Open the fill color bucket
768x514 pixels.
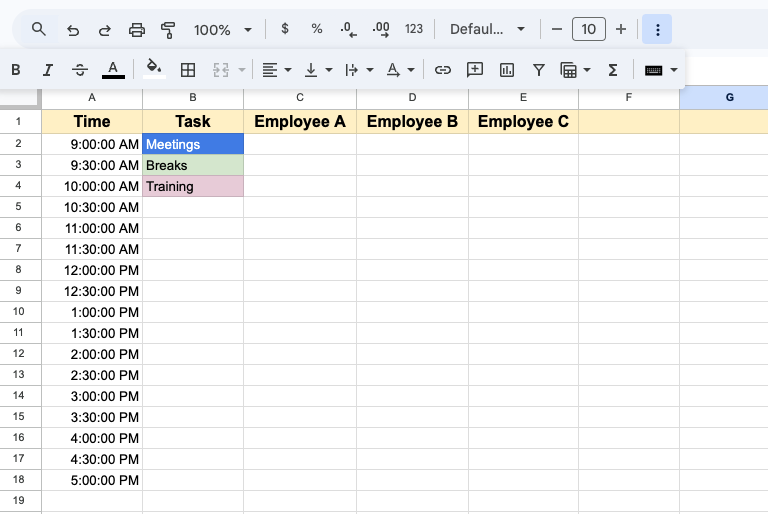pyautogui.click(x=154, y=69)
